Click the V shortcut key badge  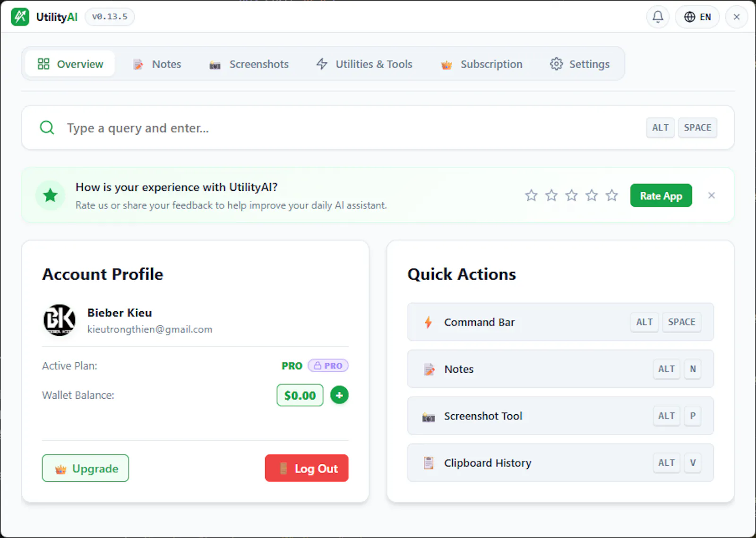tap(693, 462)
